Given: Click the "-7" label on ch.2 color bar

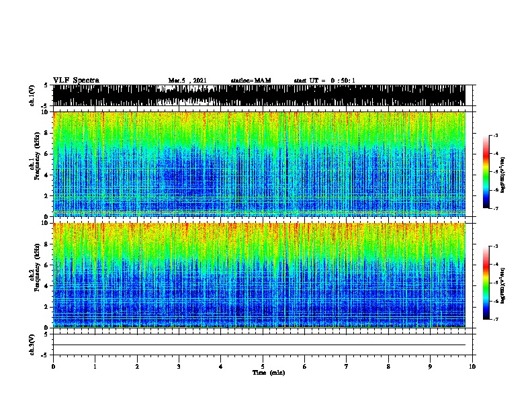Looking at the screenshot, I should point(495,319).
